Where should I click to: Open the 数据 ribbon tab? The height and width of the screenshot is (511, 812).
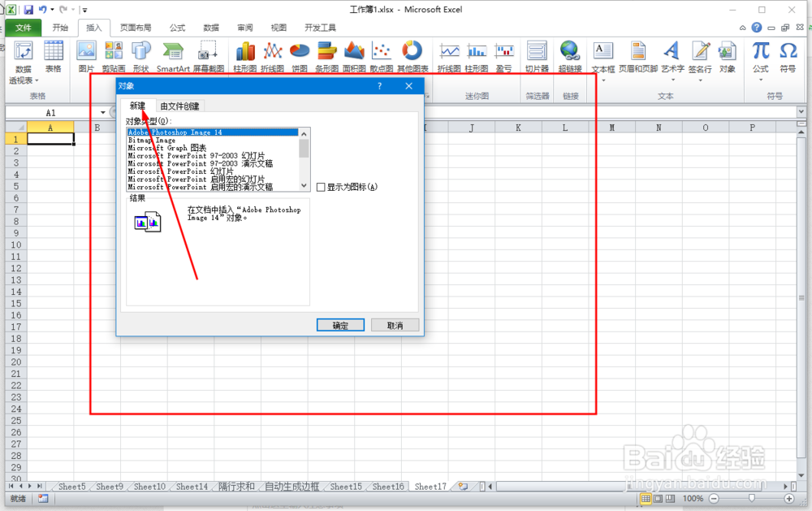point(211,28)
